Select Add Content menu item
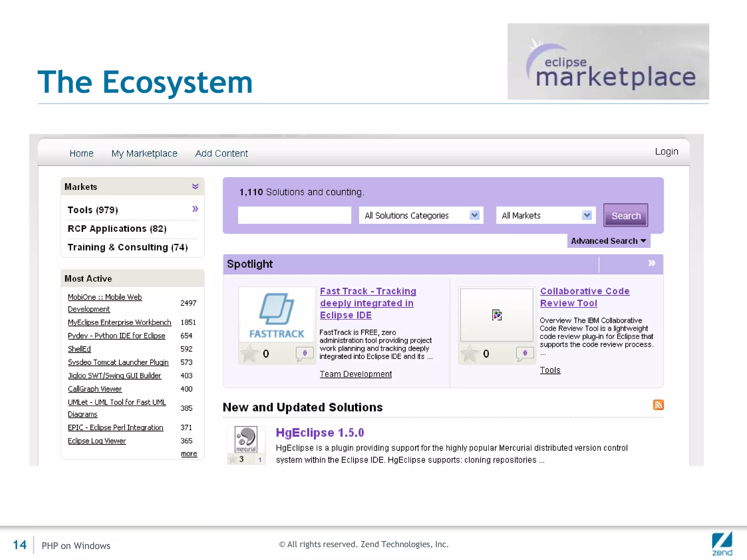 (221, 153)
